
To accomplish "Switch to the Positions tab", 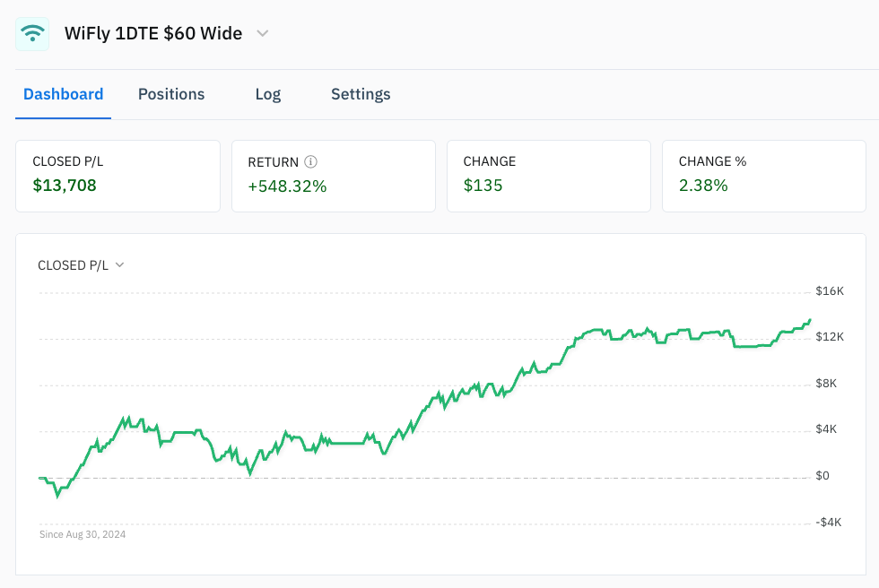I will (x=170, y=94).
